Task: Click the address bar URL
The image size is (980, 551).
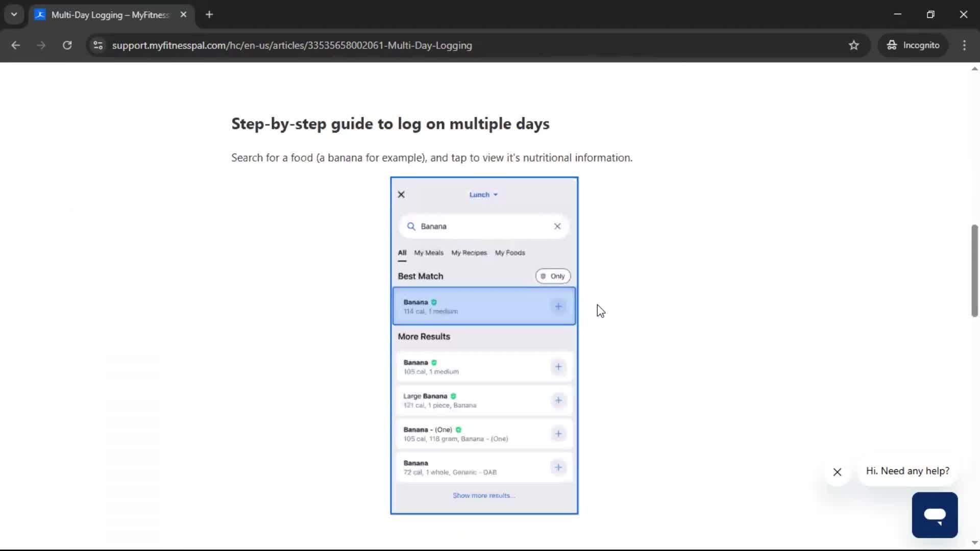Action: [292, 45]
